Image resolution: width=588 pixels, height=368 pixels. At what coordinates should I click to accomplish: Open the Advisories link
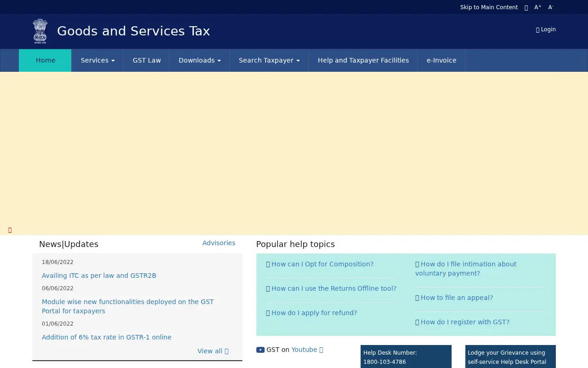219,243
